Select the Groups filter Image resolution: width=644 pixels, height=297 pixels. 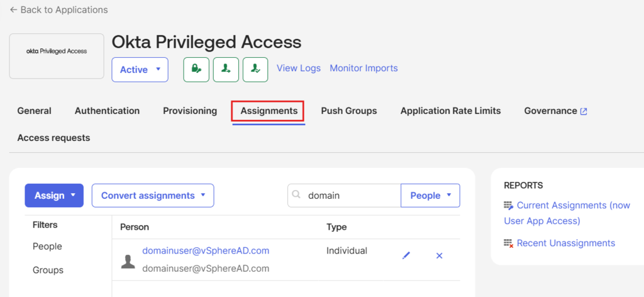click(x=48, y=271)
